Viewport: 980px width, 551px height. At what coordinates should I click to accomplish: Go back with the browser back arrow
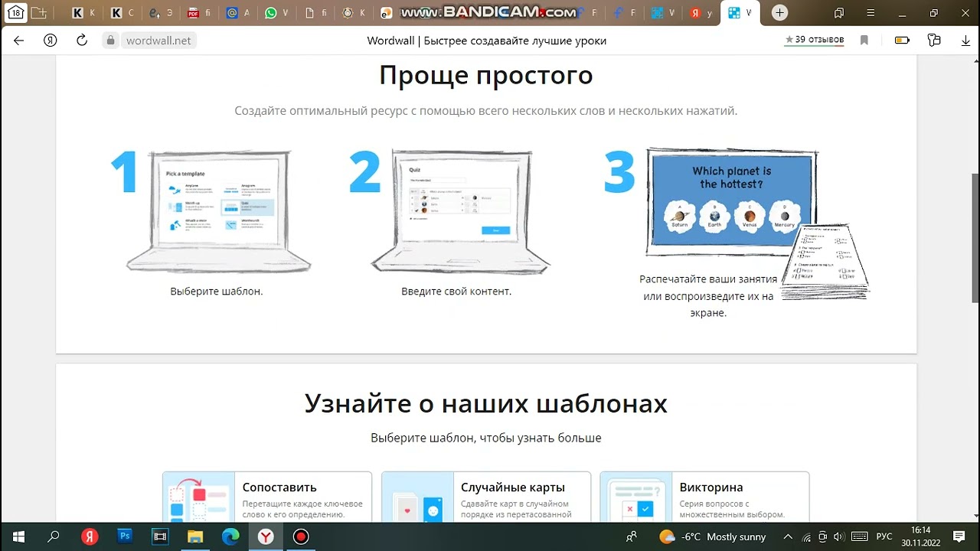(x=19, y=41)
